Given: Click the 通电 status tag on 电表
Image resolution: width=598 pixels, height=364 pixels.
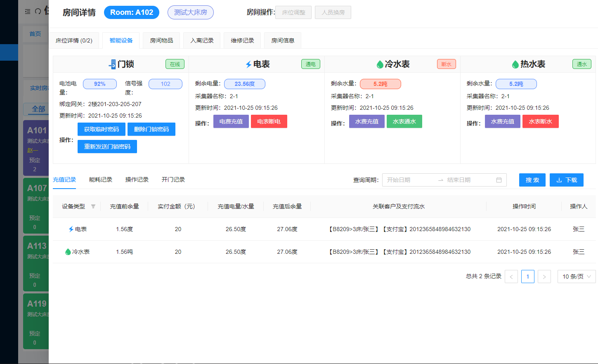Looking at the screenshot, I should point(311,64).
